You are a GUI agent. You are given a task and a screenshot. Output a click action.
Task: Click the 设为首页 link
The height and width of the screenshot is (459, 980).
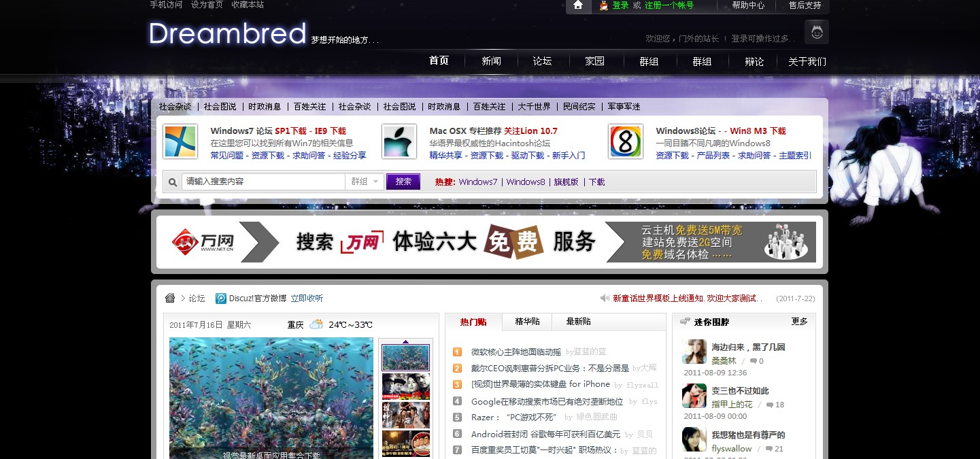[207, 5]
